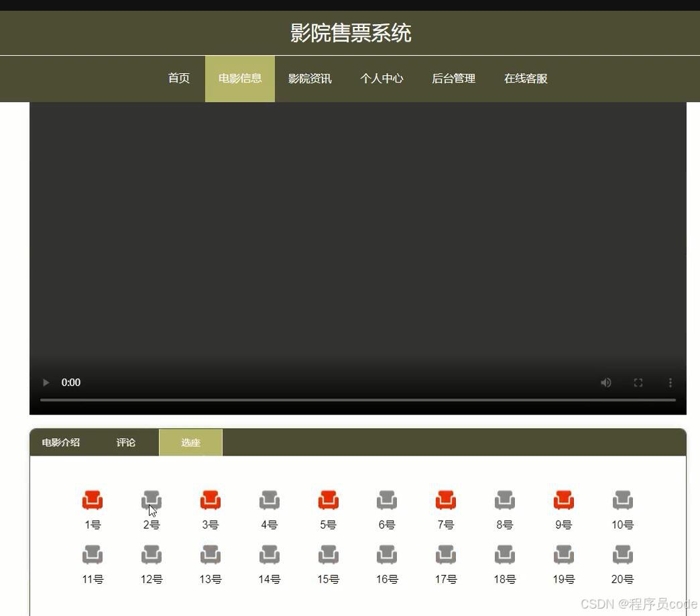Open 影院资讯 page

click(x=310, y=78)
